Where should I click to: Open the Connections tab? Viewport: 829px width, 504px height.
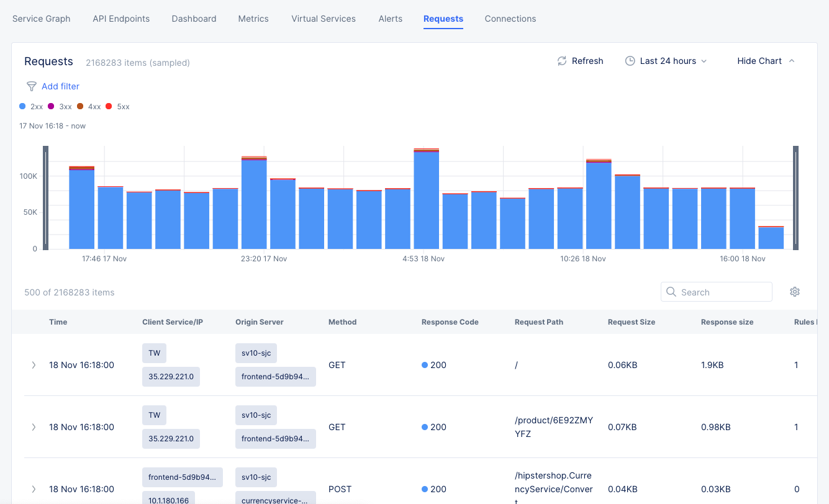[510, 19]
